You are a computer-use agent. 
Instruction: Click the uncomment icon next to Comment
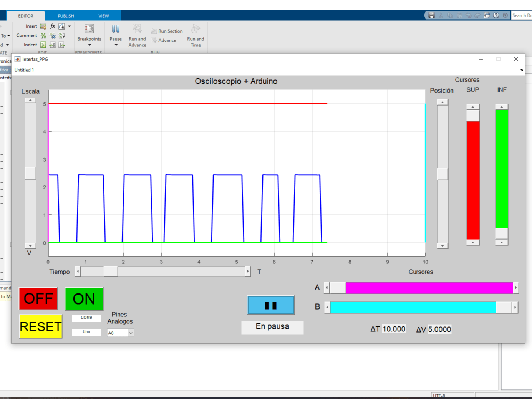(53, 35)
